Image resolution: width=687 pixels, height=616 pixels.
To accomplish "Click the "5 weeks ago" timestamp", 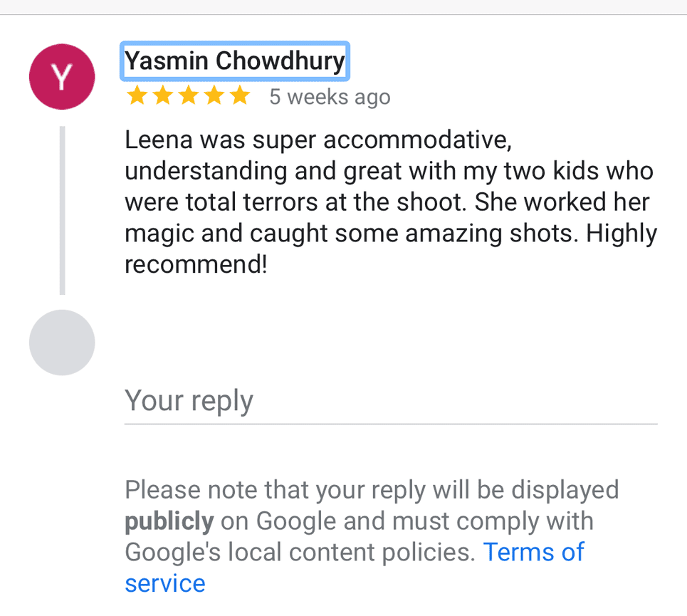I will click(x=330, y=97).
